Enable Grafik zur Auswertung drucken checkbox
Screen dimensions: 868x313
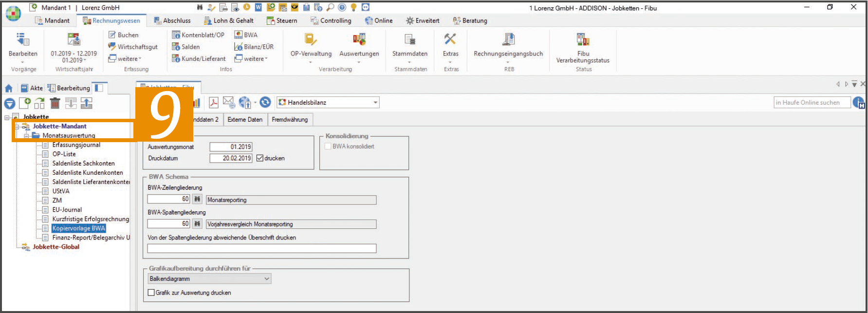[151, 293]
